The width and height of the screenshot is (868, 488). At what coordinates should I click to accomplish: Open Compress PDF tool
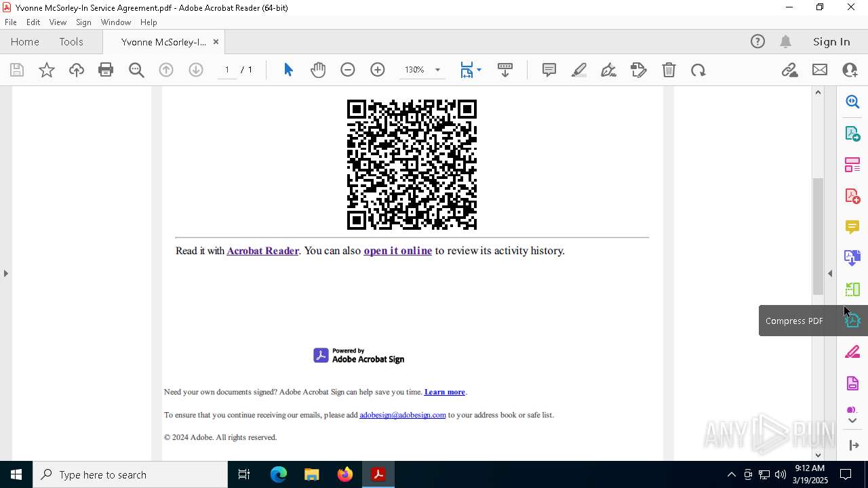pyautogui.click(x=852, y=321)
